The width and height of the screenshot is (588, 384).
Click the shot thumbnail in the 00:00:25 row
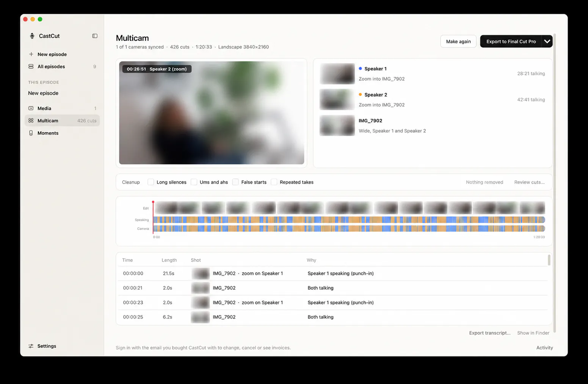200,317
